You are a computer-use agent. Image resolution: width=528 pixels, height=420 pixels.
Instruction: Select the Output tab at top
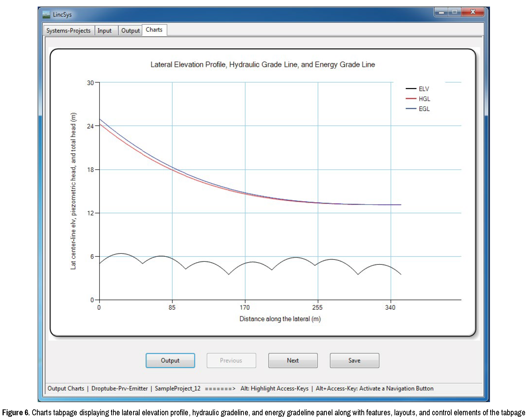pos(130,31)
